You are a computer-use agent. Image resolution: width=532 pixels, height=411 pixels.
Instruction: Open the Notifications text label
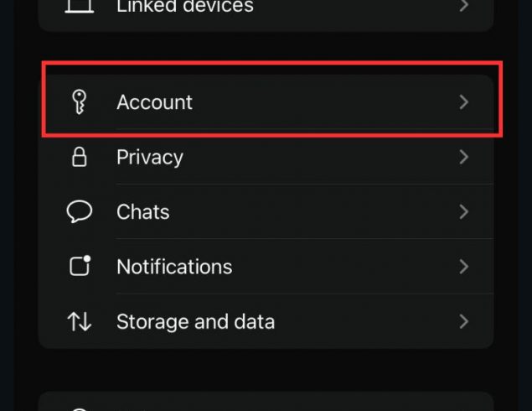tap(174, 267)
